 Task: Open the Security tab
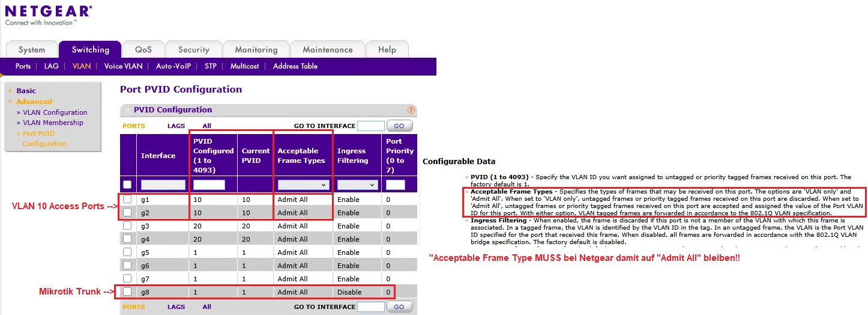193,50
